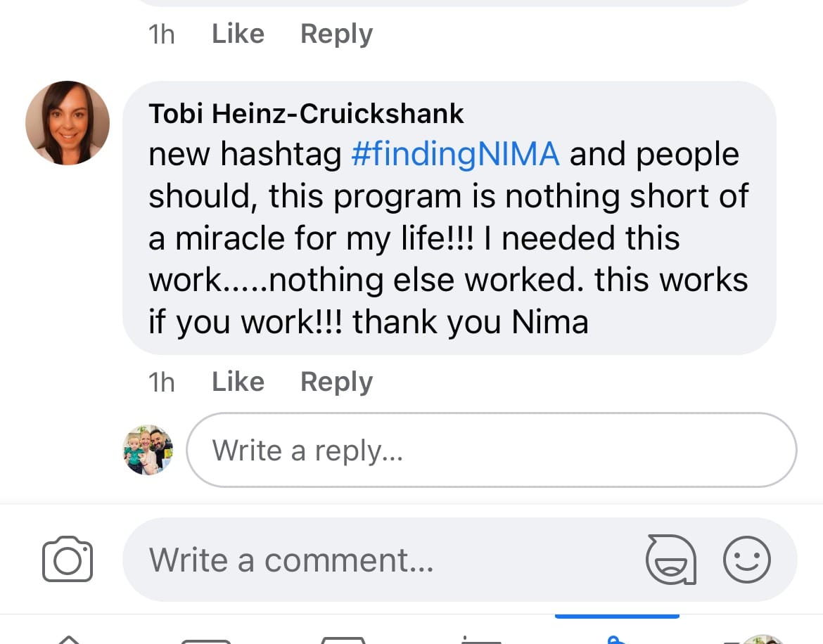The width and height of the screenshot is (823, 644).
Task: Tap Tobi's comment text about the miracle program
Action: (448, 239)
